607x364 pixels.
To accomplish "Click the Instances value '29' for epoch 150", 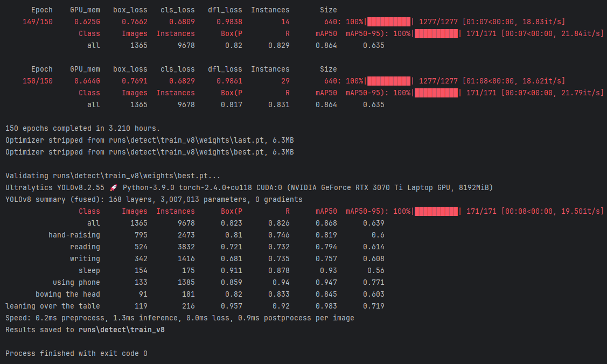I will pos(285,81).
